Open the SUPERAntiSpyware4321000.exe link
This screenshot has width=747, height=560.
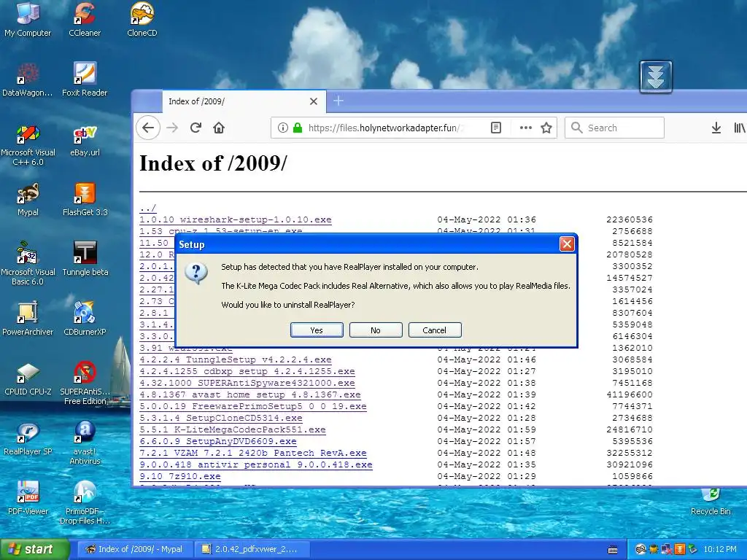point(247,383)
